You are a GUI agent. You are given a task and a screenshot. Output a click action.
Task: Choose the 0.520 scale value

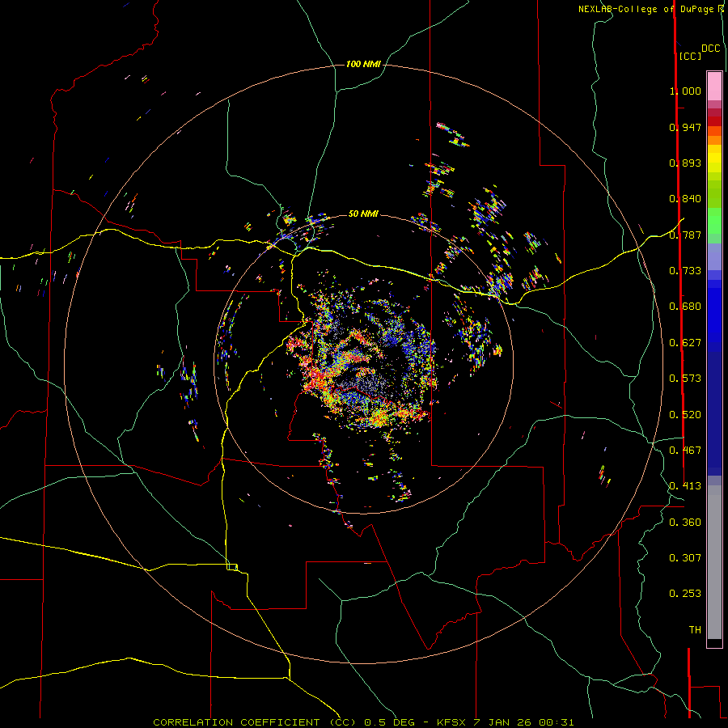pyautogui.click(x=685, y=415)
